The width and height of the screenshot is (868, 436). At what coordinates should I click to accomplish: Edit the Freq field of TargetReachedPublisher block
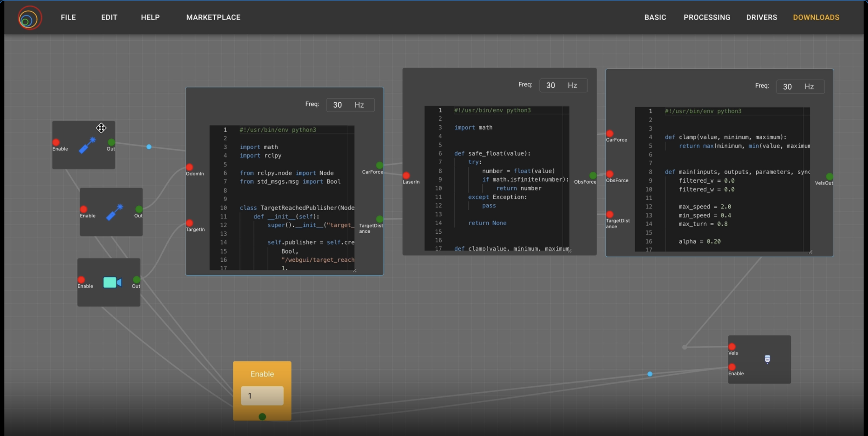350,105
